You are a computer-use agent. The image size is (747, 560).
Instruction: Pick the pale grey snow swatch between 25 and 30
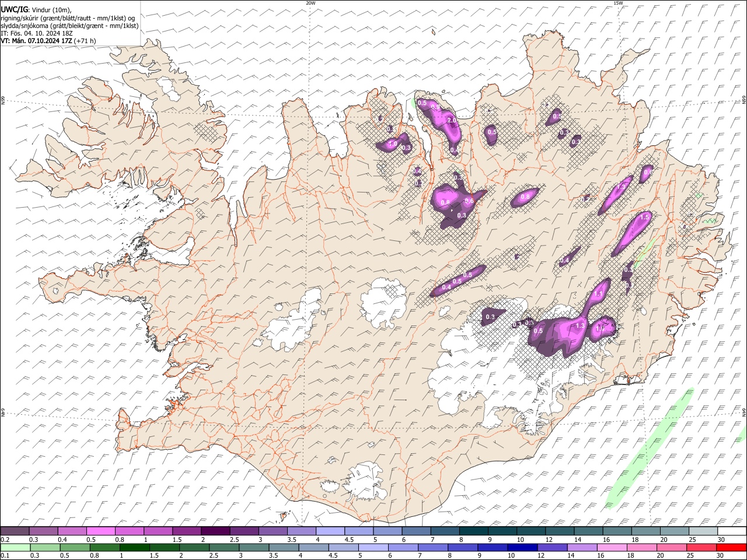click(703, 531)
